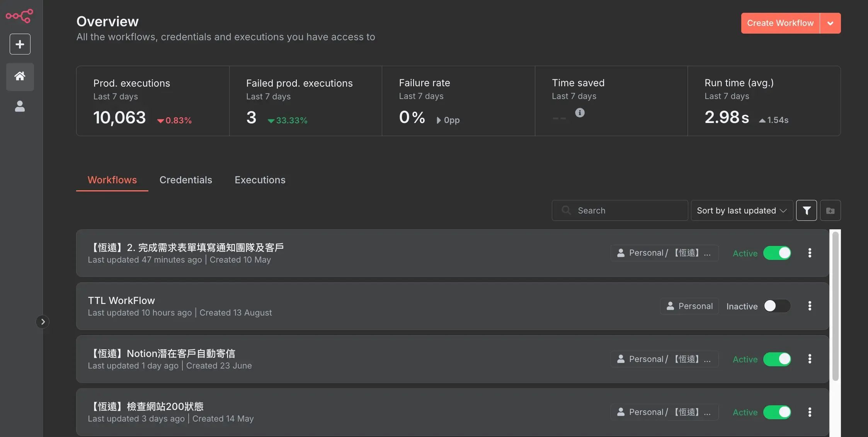Open three-dot menu for TTL WorkFlow
This screenshot has height=437, width=868.
[x=810, y=306]
